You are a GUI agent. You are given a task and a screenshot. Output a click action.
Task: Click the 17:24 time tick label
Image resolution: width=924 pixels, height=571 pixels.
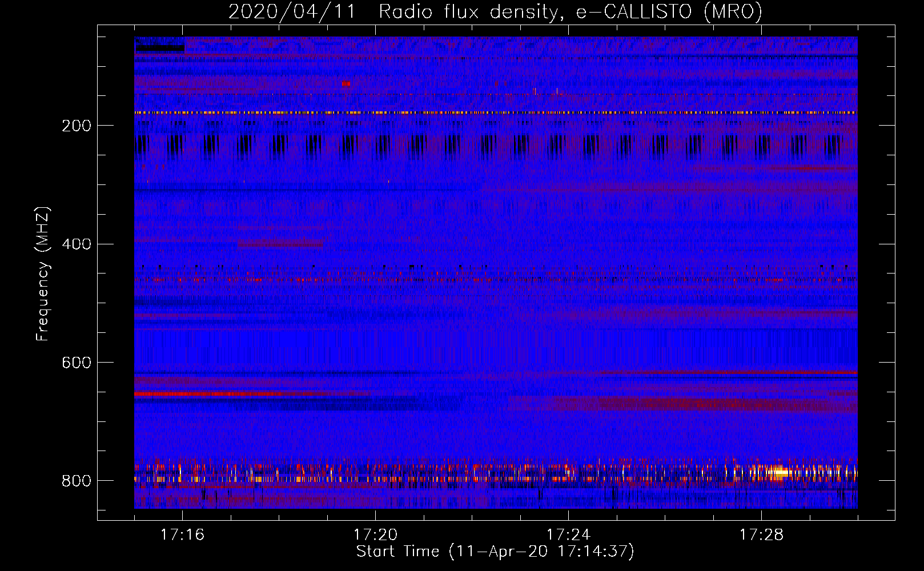tap(568, 534)
